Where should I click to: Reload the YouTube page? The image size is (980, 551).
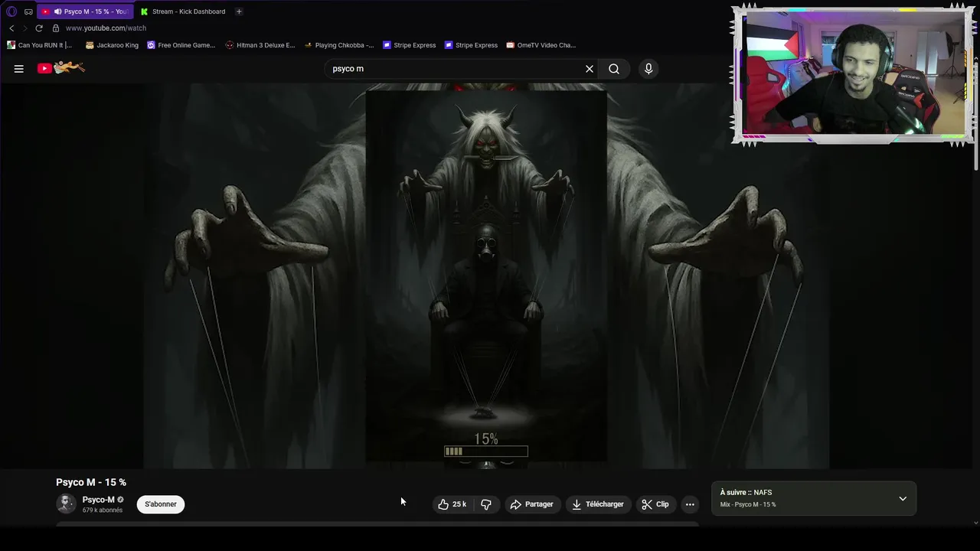39,28
